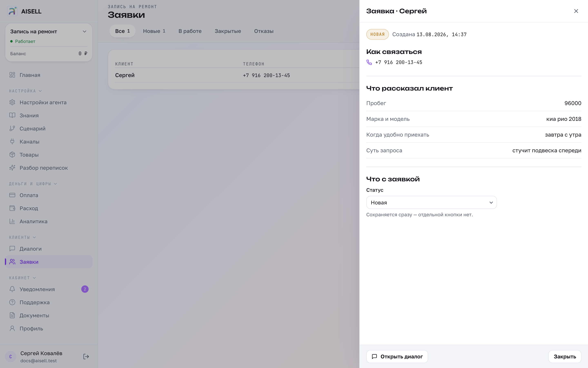The image size is (588, 368).
Task: Click the Открыть диалог button
Action: tap(397, 357)
